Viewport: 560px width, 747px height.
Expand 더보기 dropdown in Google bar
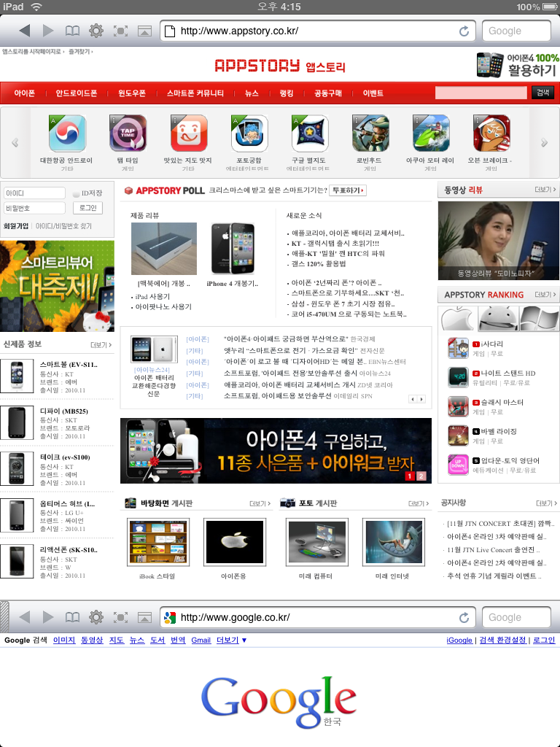[x=231, y=640]
